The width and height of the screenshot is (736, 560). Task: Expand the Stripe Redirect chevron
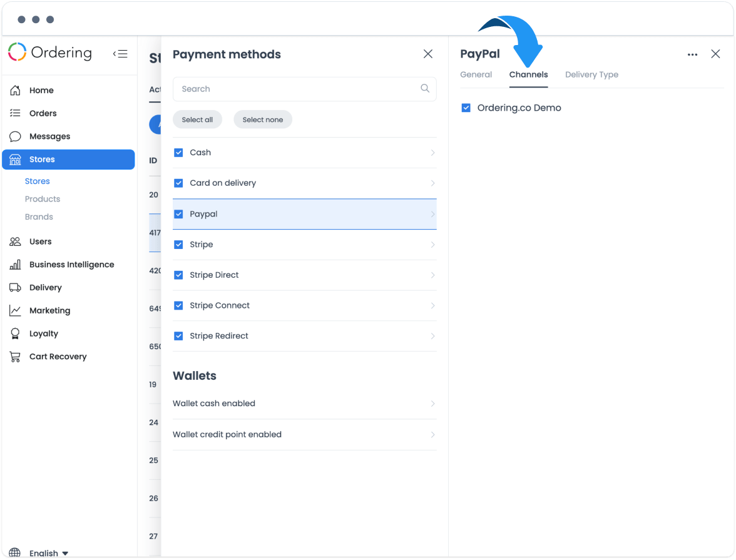[433, 336]
